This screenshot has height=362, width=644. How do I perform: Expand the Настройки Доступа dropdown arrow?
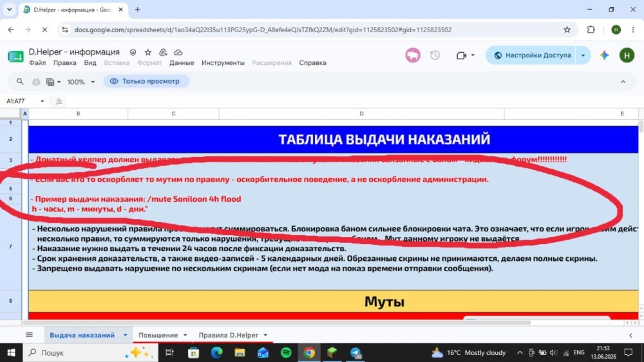coord(583,55)
